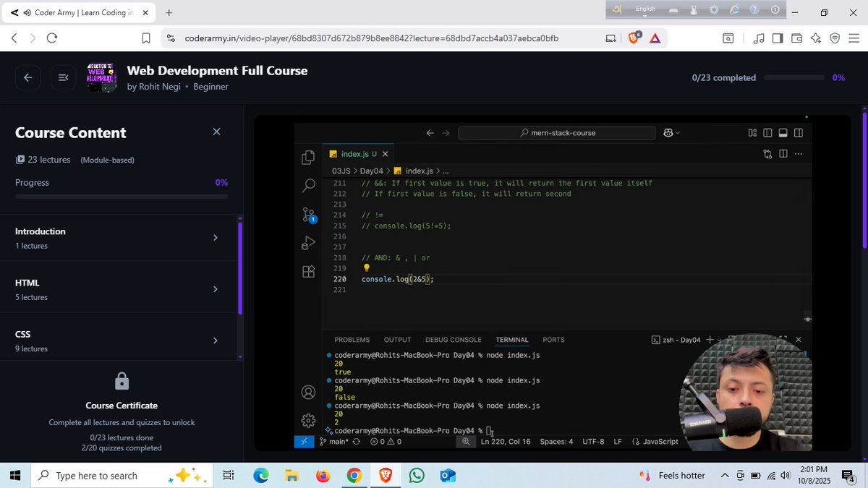Open a new browser tab
The image size is (868, 488).
pos(169,12)
